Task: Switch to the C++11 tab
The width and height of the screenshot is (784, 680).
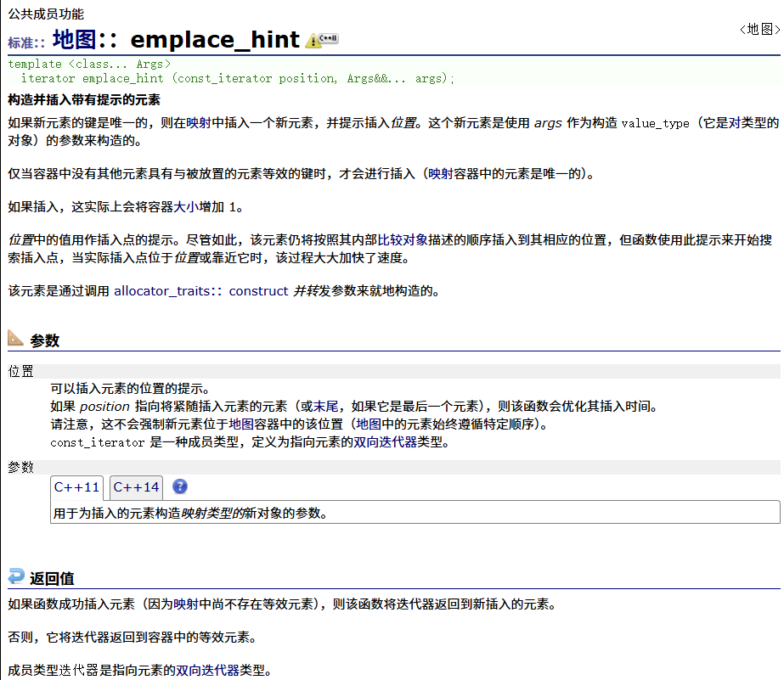Action: point(77,487)
